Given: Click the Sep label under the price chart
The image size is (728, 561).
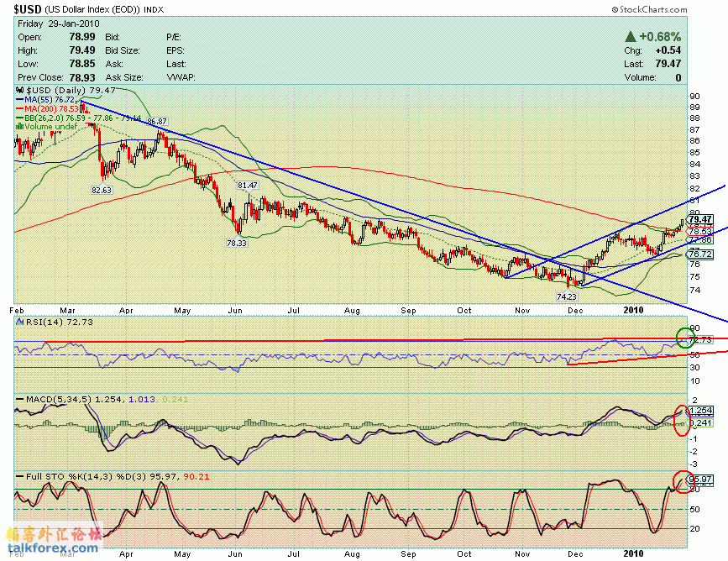Looking at the screenshot, I should click(408, 310).
